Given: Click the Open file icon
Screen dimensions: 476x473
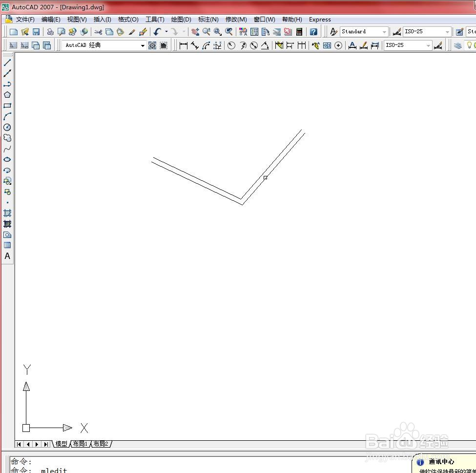Looking at the screenshot, I should (x=25, y=32).
